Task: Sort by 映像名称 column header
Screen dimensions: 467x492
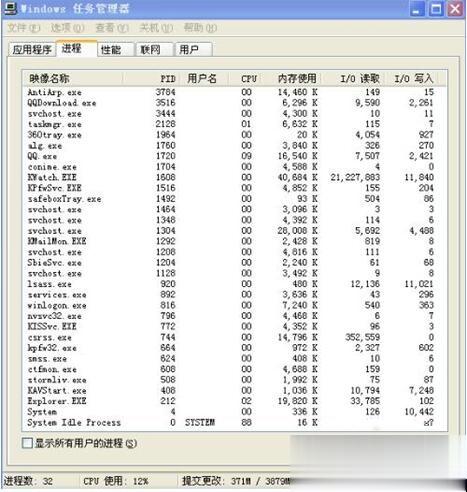Action: [72, 79]
